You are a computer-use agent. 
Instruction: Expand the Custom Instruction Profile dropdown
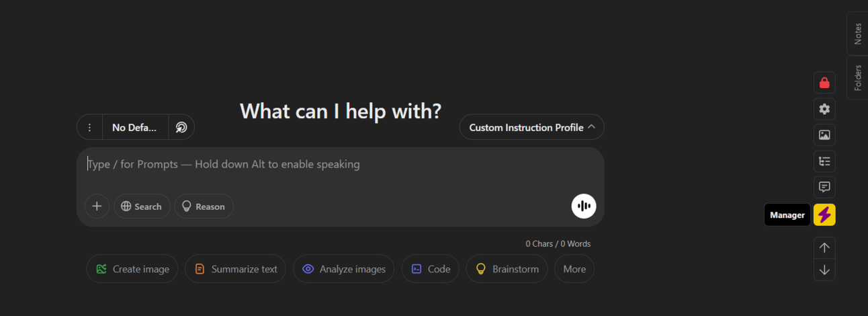click(531, 127)
